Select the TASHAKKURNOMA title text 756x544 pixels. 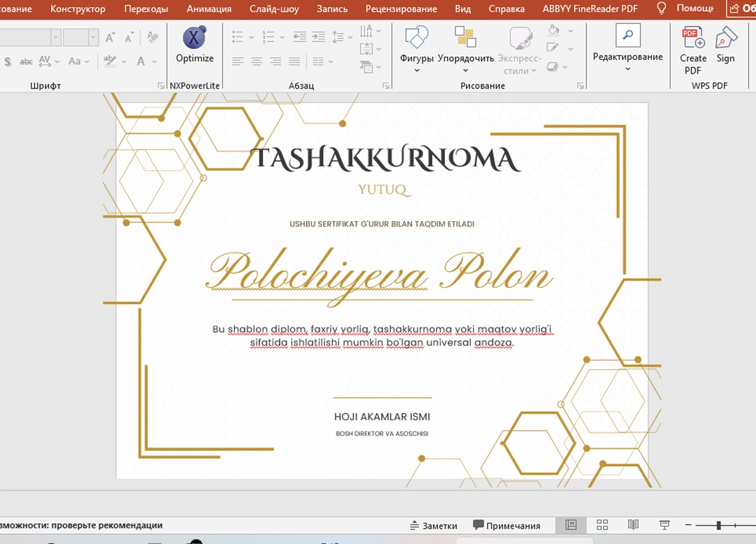point(386,159)
